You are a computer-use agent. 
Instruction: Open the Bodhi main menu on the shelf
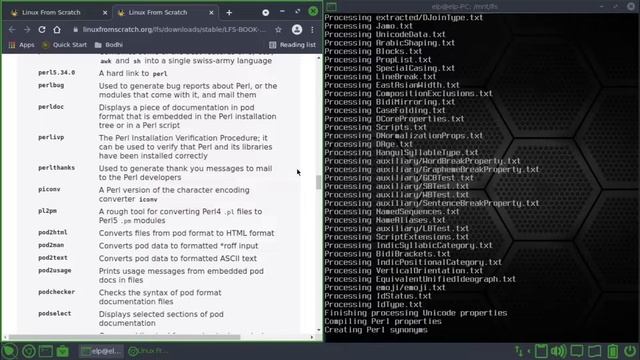pyautogui.click(x=9, y=351)
